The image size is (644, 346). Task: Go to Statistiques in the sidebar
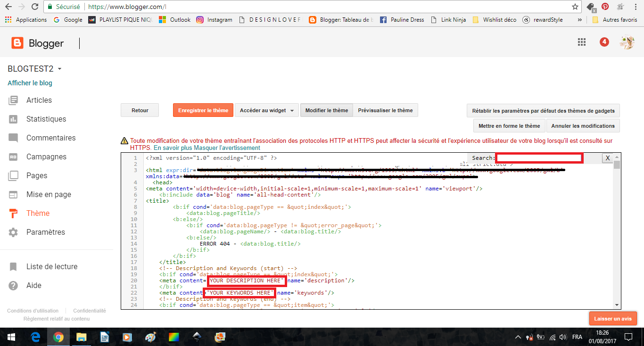pyautogui.click(x=46, y=119)
